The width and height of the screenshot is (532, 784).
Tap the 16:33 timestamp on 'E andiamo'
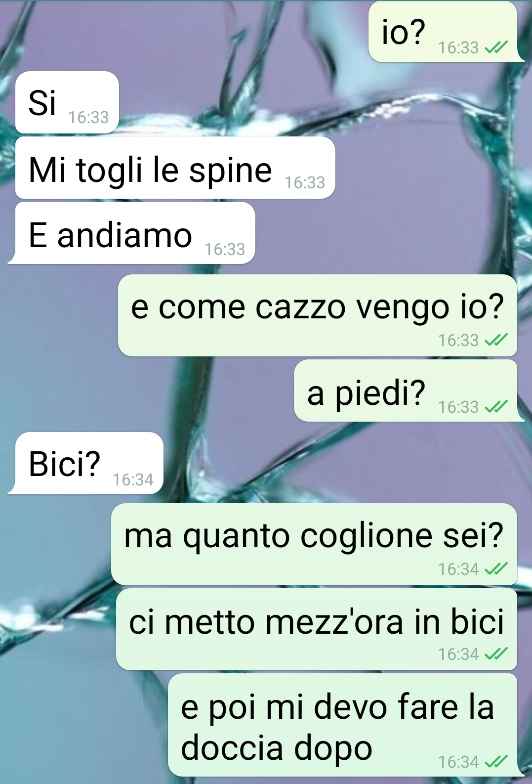click(x=225, y=249)
